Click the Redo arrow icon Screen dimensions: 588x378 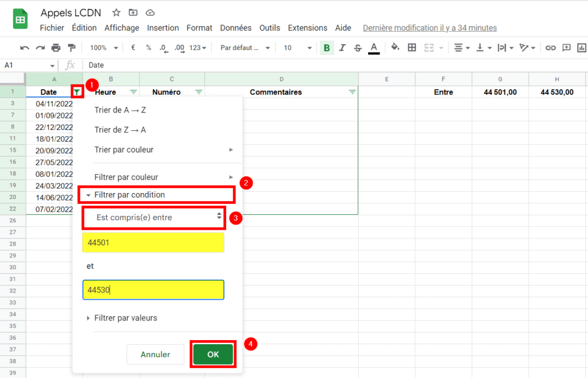(40, 48)
